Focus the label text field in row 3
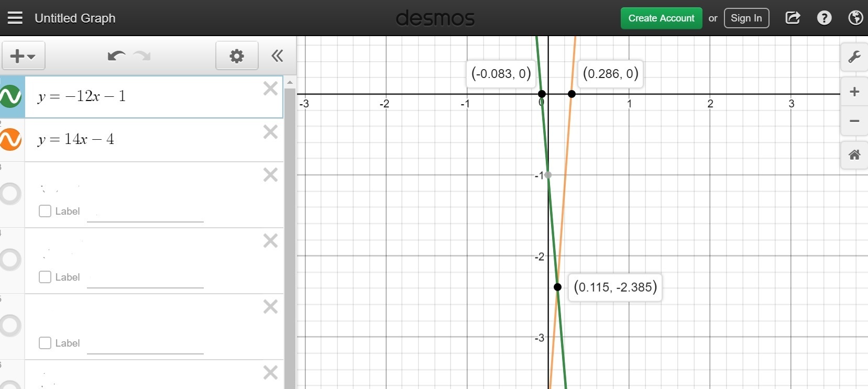868x389 pixels. [x=145, y=213]
